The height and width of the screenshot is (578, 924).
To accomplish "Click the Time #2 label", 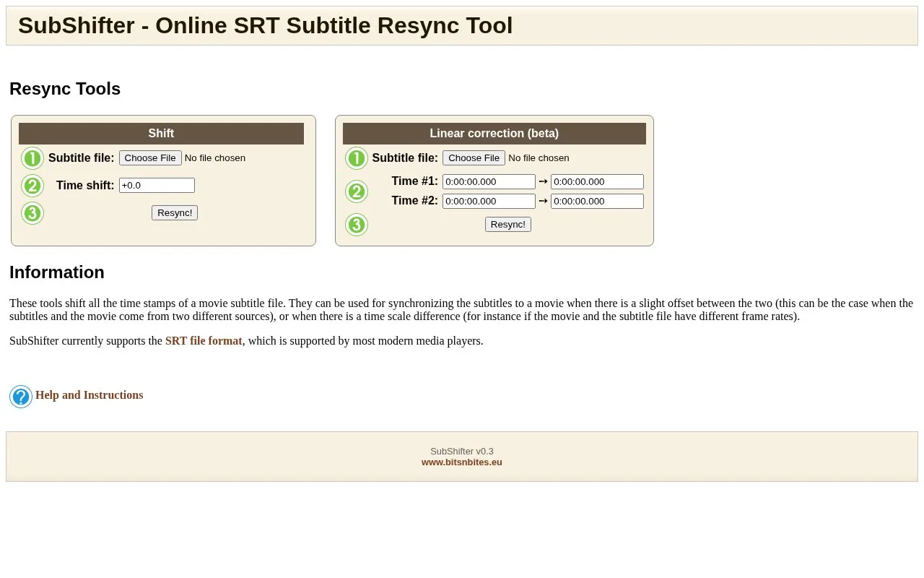I will (x=415, y=201).
